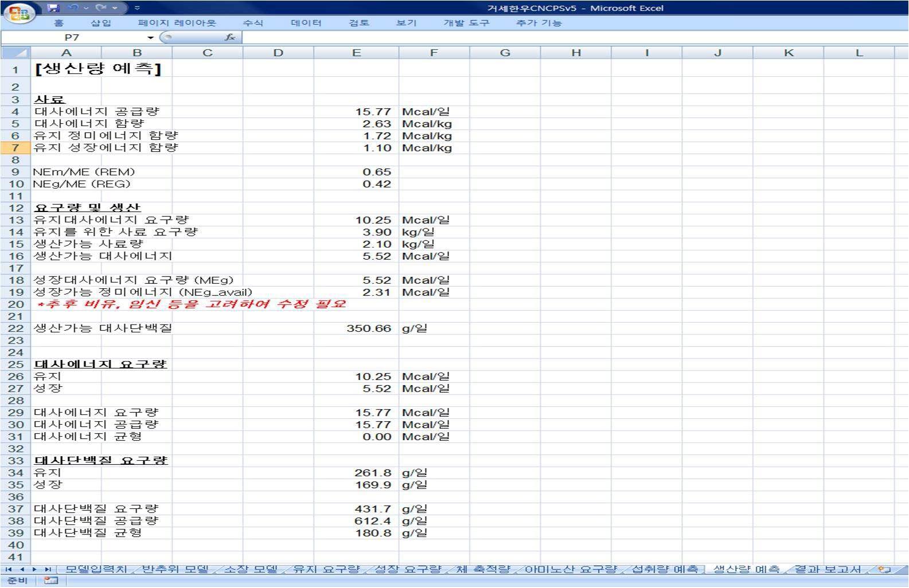909x588 pixels.
Task: Click the 대사단백질 요구량 heading in row 33
Action: [101, 460]
